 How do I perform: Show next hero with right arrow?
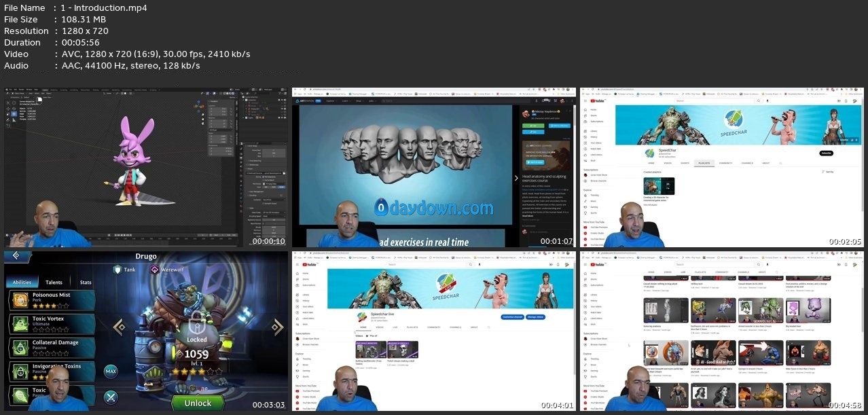pyautogui.click(x=276, y=327)
